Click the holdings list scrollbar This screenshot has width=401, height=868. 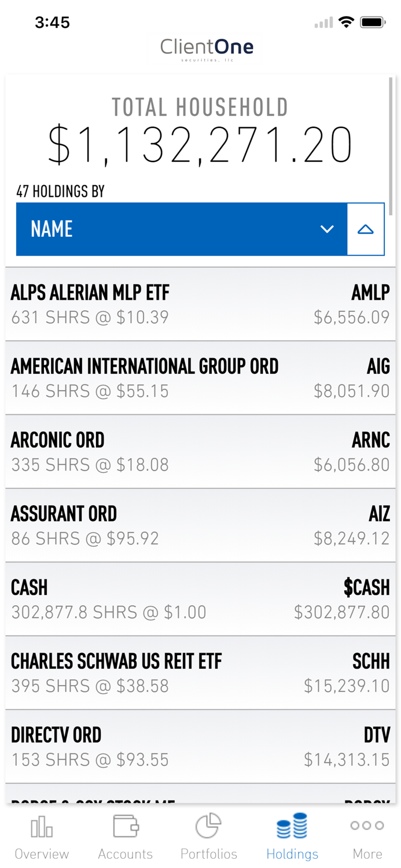(x=392, y=145)
